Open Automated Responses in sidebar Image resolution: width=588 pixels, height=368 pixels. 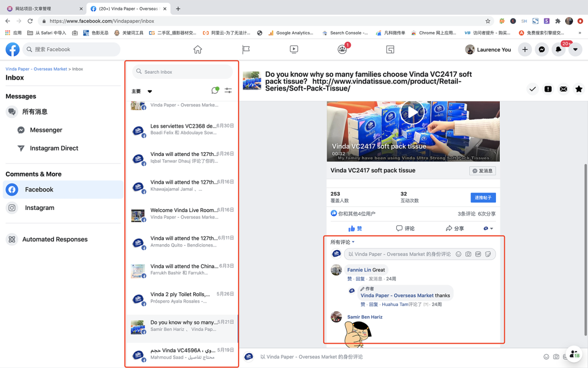pyautogui.click(x=63, y=239)
